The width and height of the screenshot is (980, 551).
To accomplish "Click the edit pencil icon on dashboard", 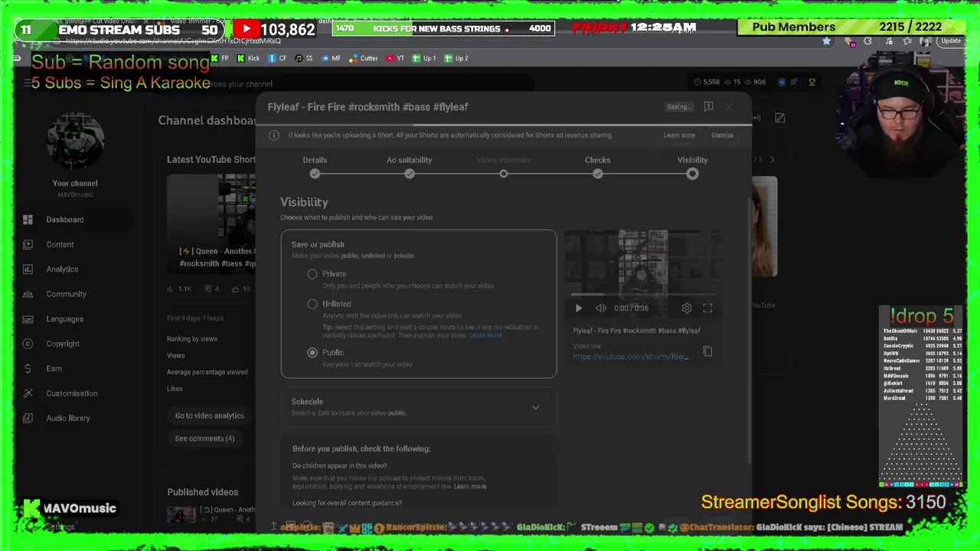I will pos(779,118).
